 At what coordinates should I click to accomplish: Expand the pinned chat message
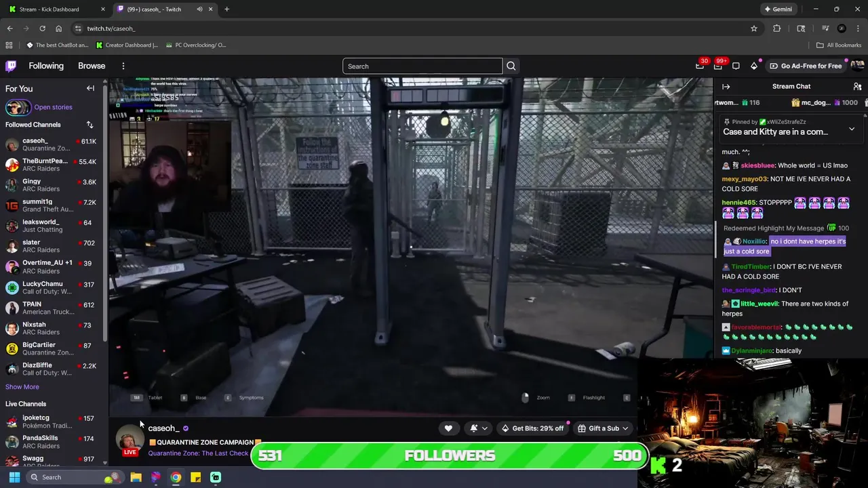click(x=852, y=129)
